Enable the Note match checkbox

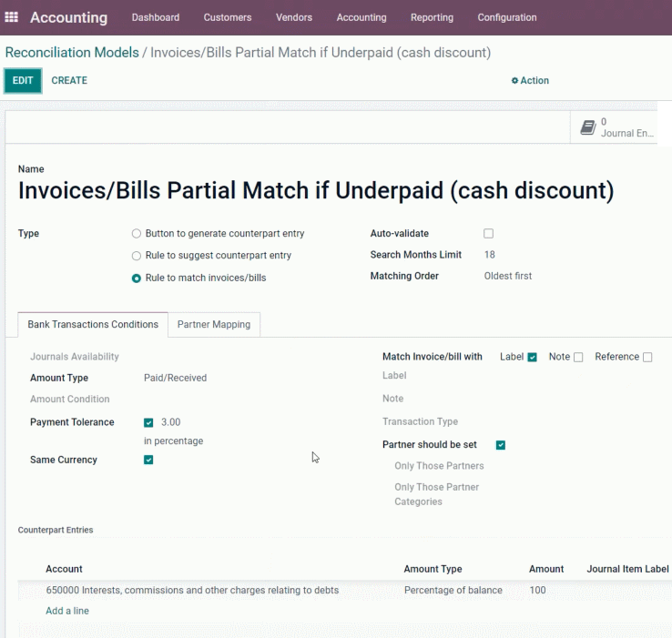pyautogui.click(x=578, y=358)
